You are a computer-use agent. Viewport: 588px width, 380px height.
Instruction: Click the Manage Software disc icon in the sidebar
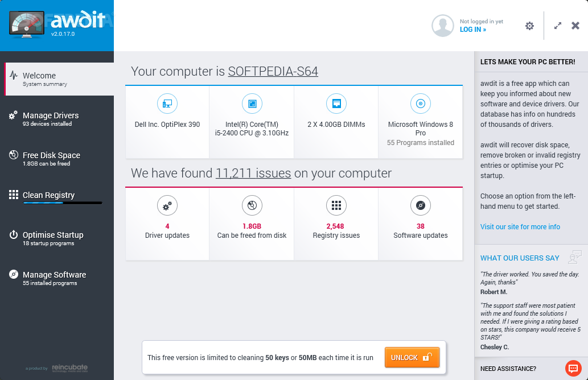[14, 274]
